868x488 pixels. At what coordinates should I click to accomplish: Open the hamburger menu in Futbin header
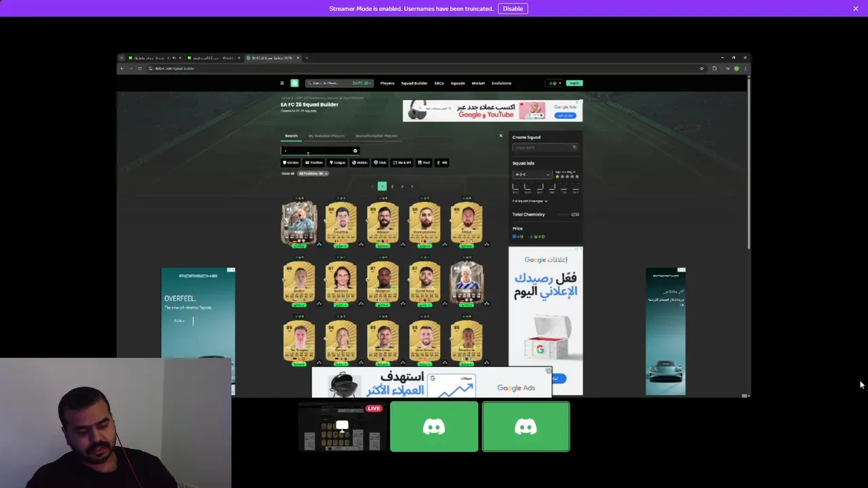[x=282, y=83]
